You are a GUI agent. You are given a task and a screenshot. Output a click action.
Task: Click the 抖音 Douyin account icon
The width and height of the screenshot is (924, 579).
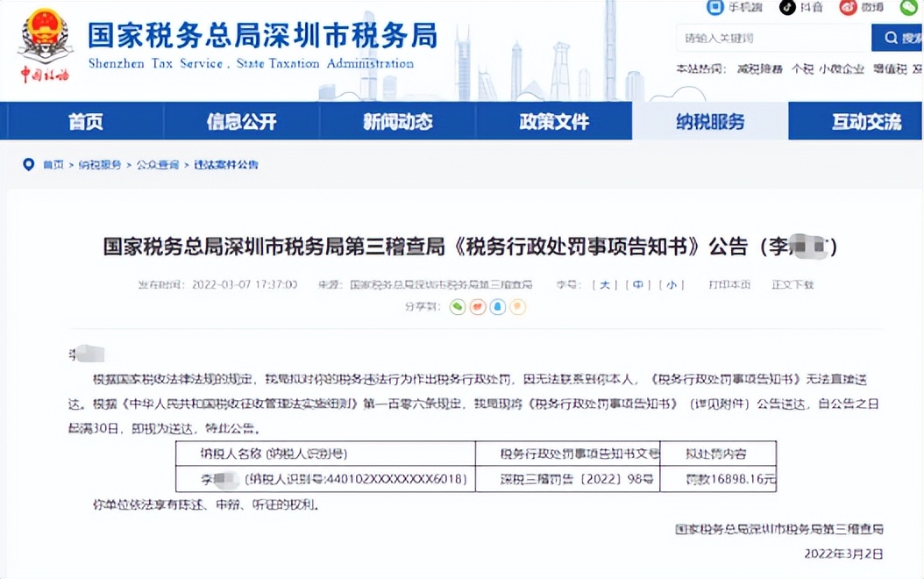tap(786, 8)
